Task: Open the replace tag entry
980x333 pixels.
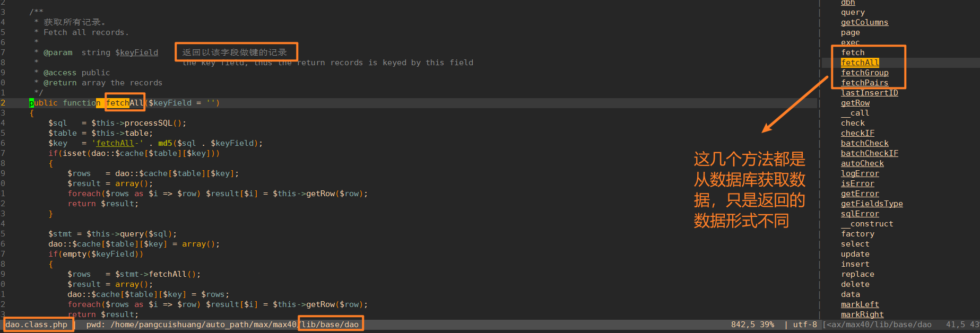Action: (x=857, y=274)
